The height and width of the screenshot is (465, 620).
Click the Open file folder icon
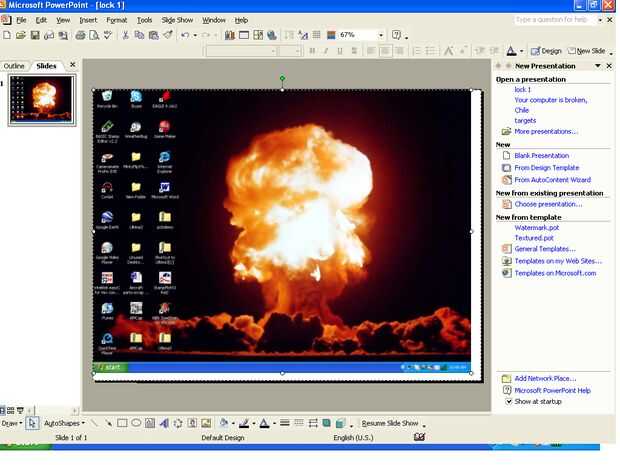coord(21,35)
